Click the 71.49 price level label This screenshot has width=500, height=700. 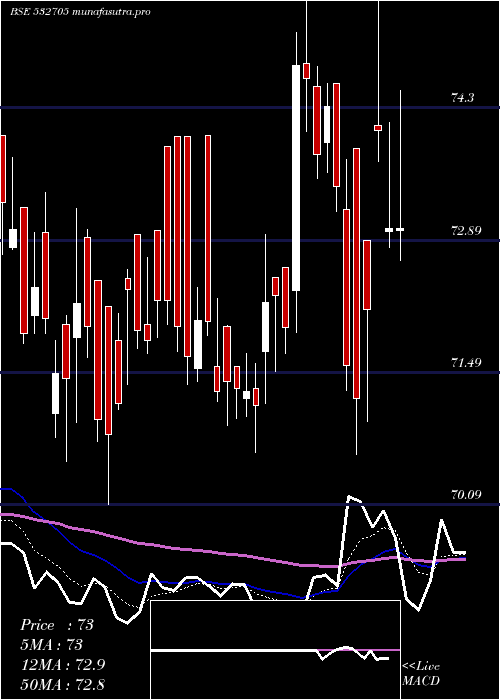tap(467, 362)
